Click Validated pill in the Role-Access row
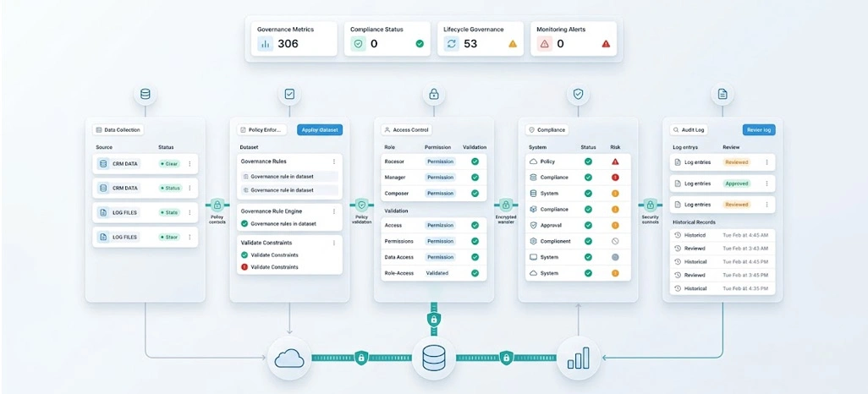Screen dimensions: 868x394 click(437, 273)
